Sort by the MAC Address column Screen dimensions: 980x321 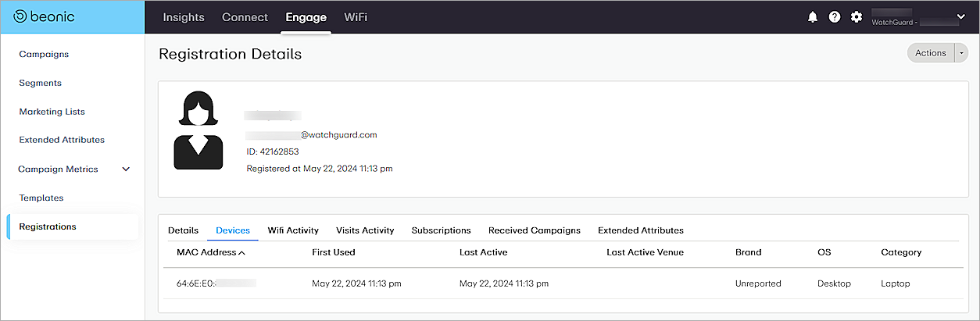(x=211, y=252)
